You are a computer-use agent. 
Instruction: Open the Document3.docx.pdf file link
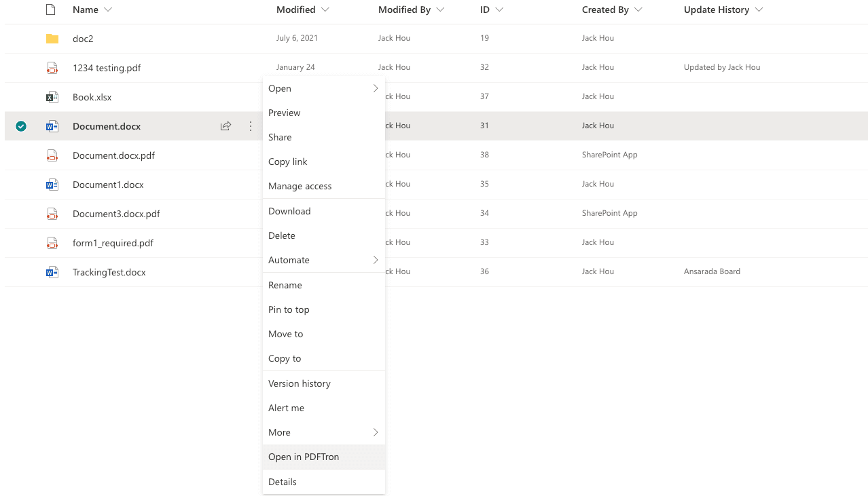[116, 214]
